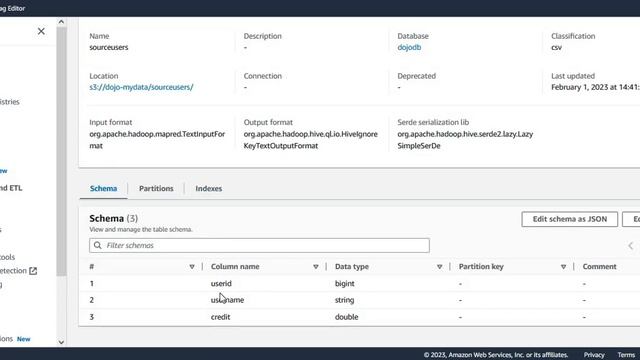Image resolution: width=640 pixels, height=360 pixels.
Task: Select the userid column name cell
Action: coord(221,283)
